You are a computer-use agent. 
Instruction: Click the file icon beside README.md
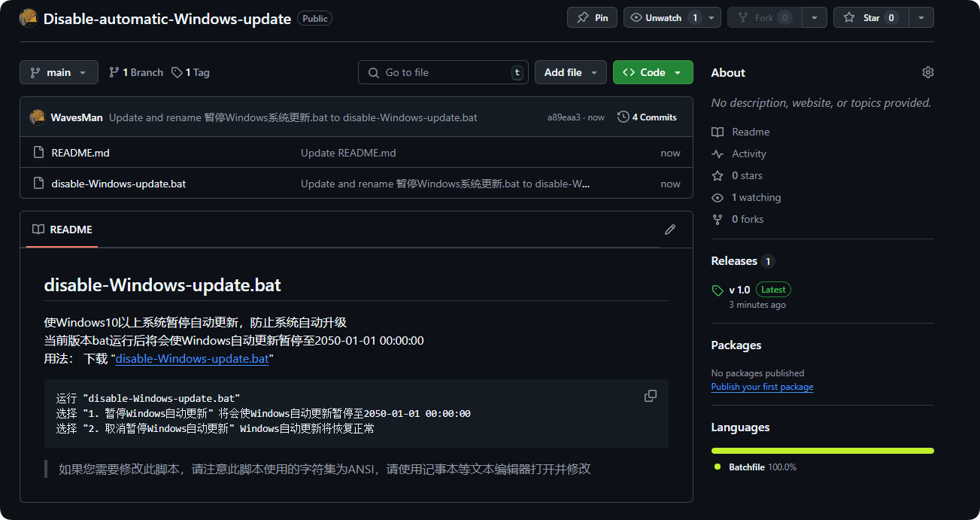(39, 153)
